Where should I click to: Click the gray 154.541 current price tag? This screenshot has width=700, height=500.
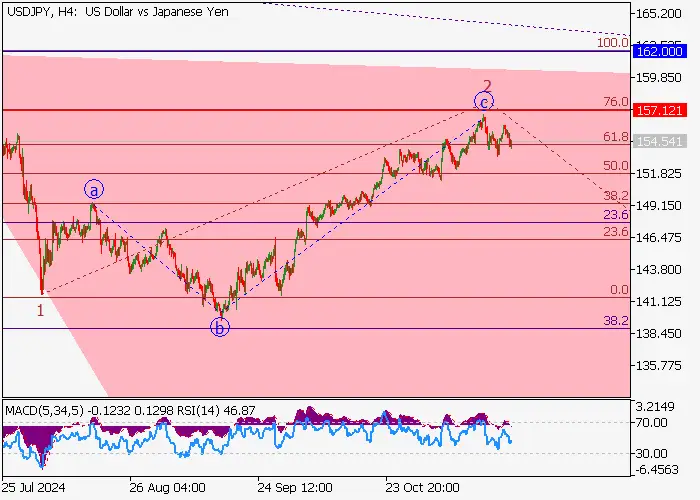point(659,142)
